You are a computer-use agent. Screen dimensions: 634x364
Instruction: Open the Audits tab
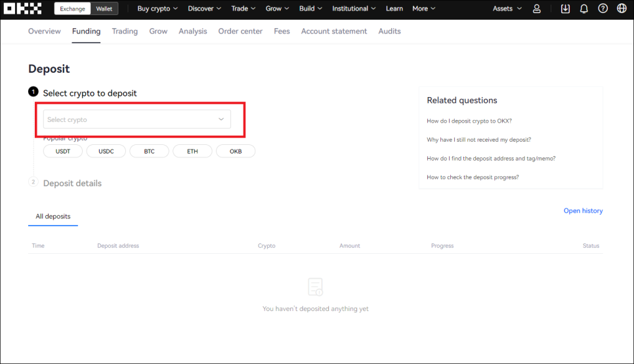389,31
